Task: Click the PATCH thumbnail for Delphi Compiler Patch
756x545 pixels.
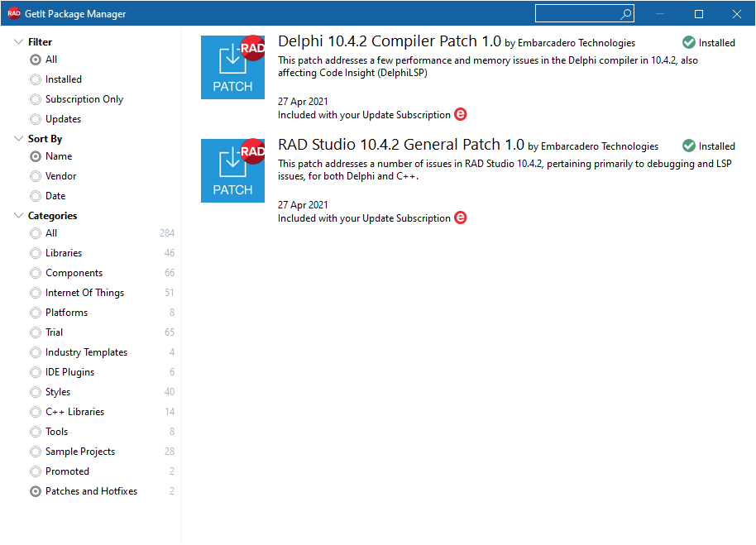Action: click(x=232, y=67)
